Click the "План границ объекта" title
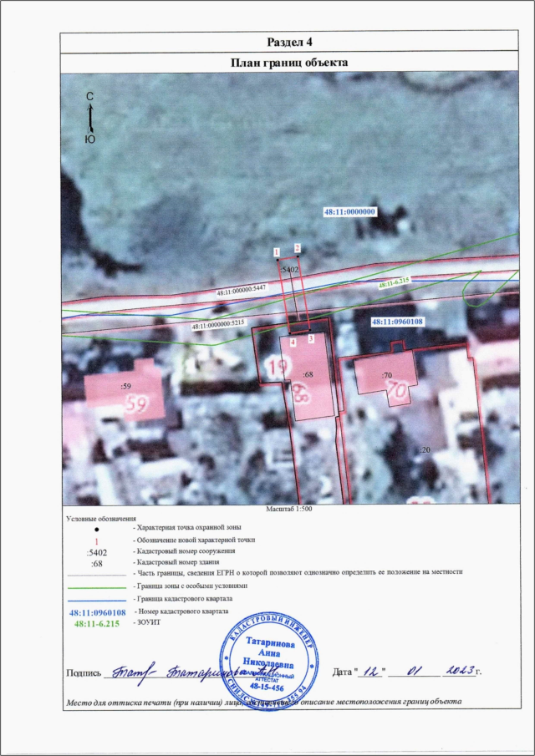535x756 pixels. [x=288, y=63]
